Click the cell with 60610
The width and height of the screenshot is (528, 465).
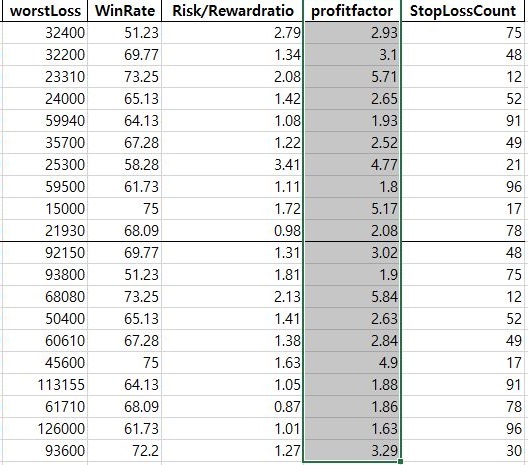tap(45, 340)
